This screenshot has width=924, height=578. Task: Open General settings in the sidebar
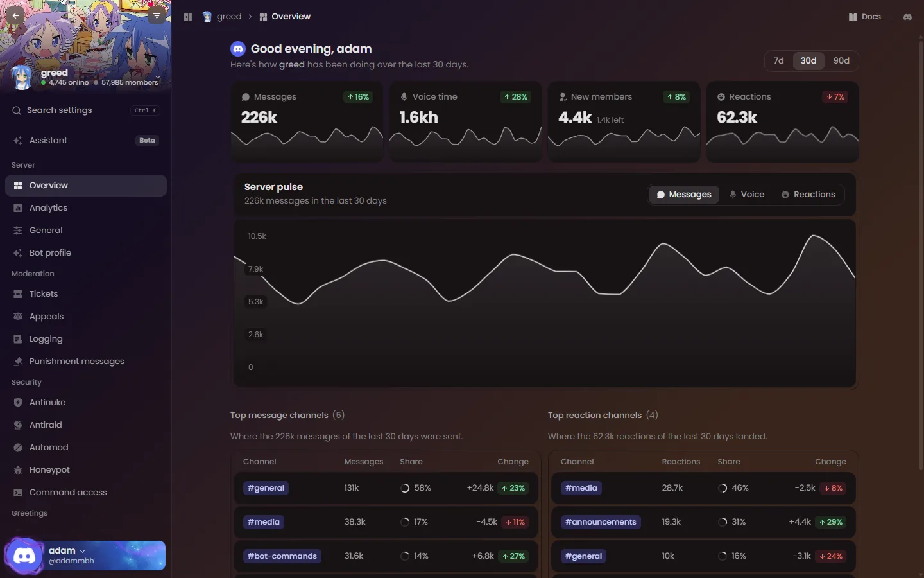85,231
